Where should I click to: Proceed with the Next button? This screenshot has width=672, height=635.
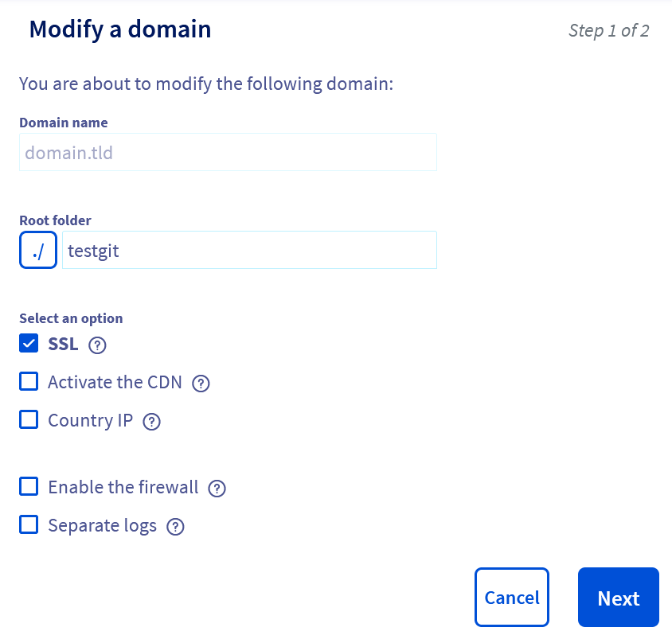pos(618,598)
